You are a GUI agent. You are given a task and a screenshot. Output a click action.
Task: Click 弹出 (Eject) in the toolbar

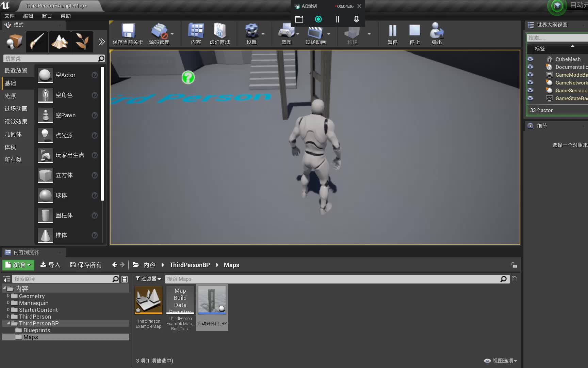pos(436,34)
